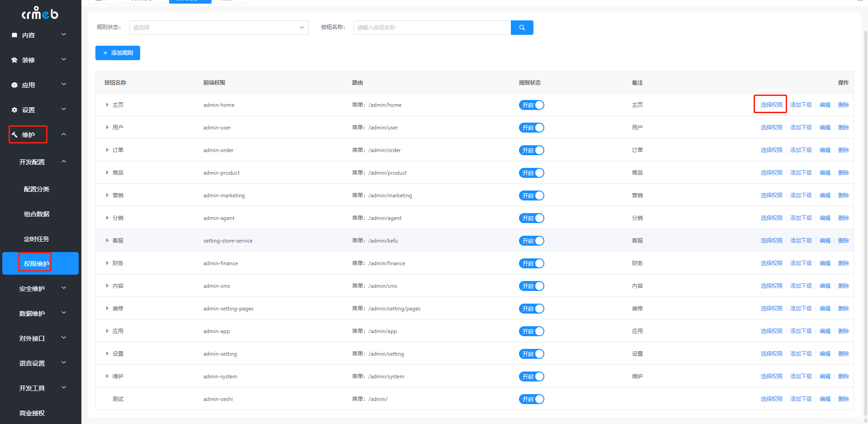Collapse the 开发配置 submenu
868x424 pixels.
64,162
